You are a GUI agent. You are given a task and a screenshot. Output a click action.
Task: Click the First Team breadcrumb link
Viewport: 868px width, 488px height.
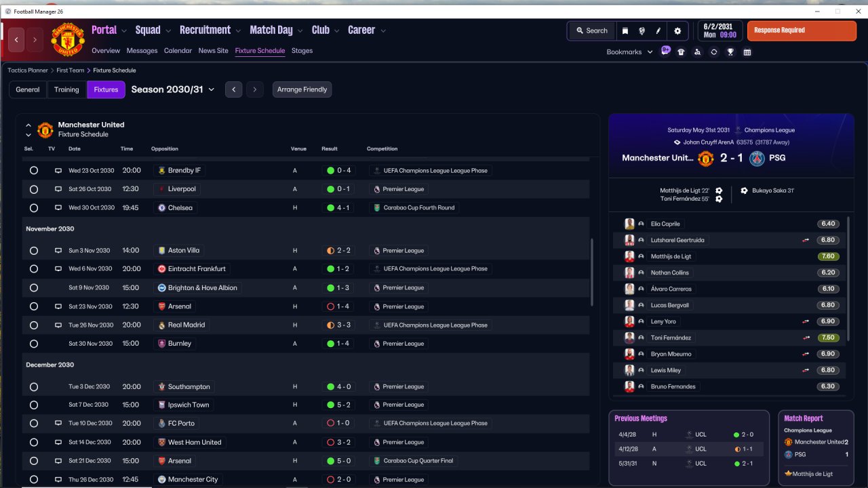[71, 70]
